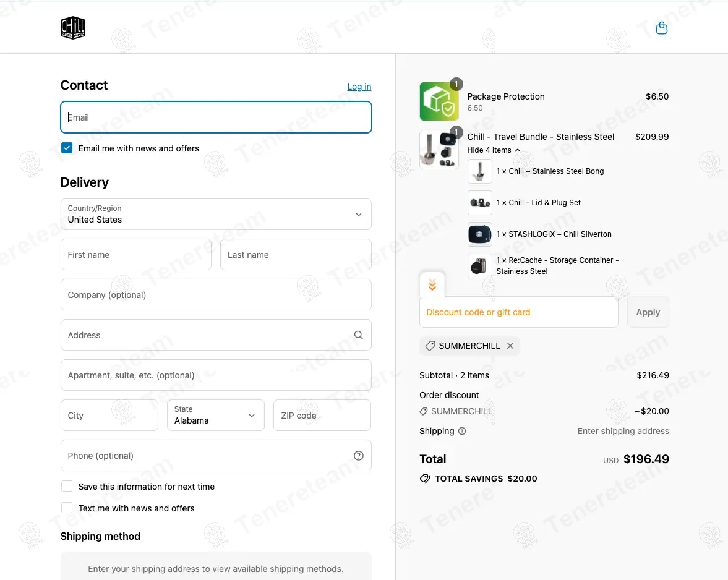Enable Text me with news and offers
Viewport: 728px width, 580px height.
click(x=67, y=508)
